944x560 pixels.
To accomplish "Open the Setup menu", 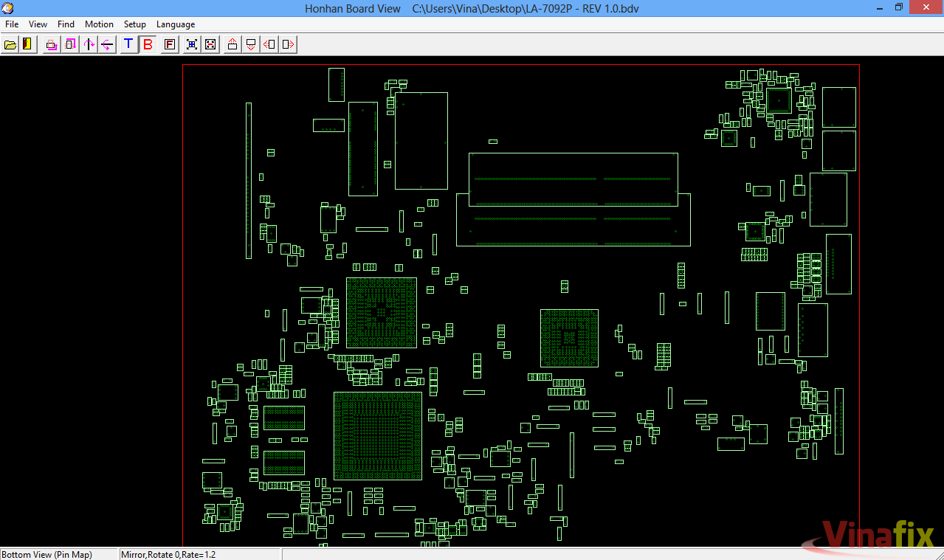I will 135,24.
